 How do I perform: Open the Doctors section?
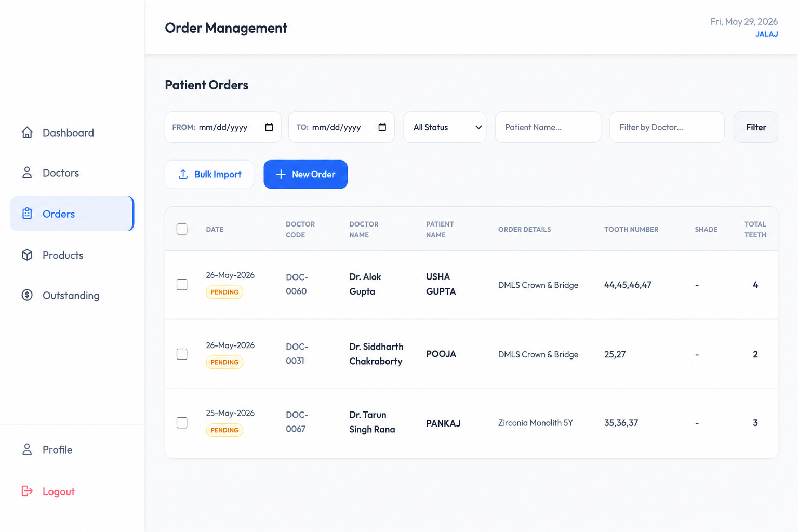72,172
